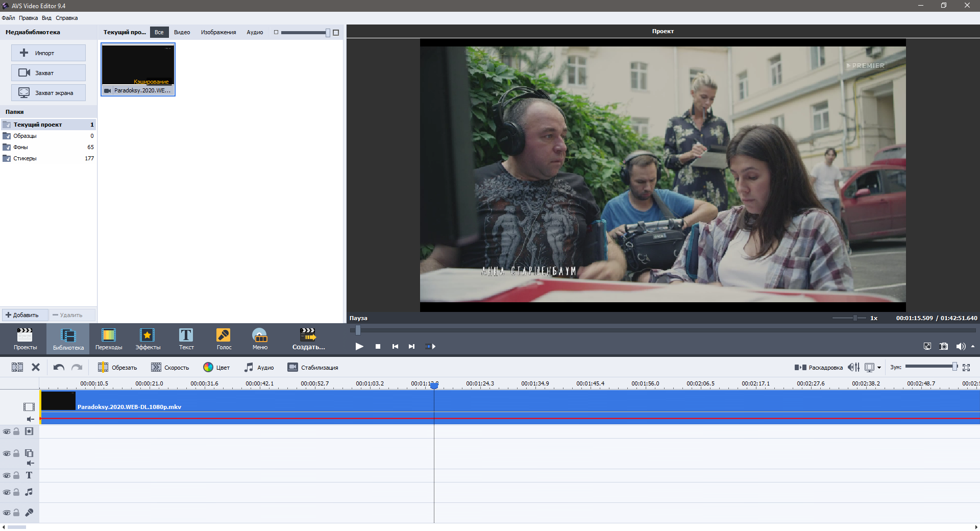The height and width of the screenshot is (531, 980).
Task: Expand the volume arrow next to speaker icon
Action: (973, 346)
